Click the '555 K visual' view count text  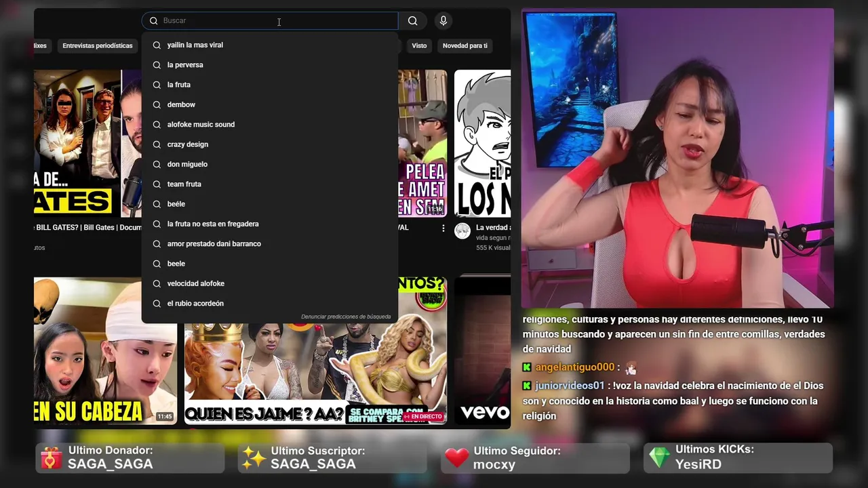pos(493,248)
